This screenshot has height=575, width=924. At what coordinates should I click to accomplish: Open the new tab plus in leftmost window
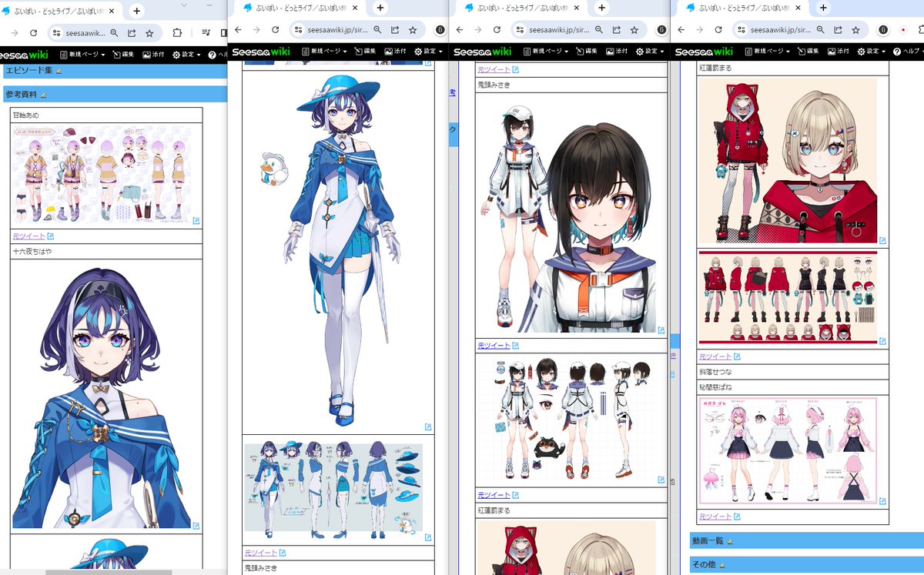coord(137,11)
